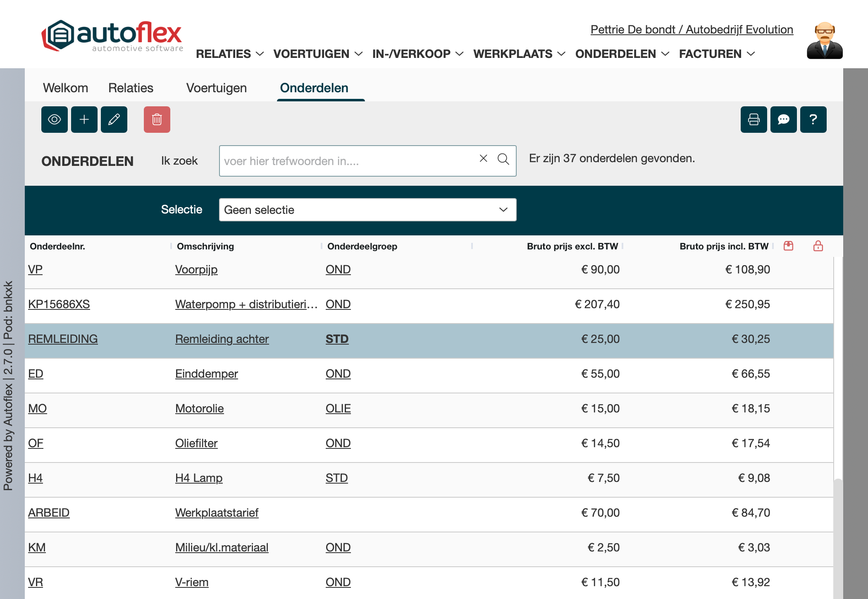Click the pencil edit icon

(x=114, y=120)
